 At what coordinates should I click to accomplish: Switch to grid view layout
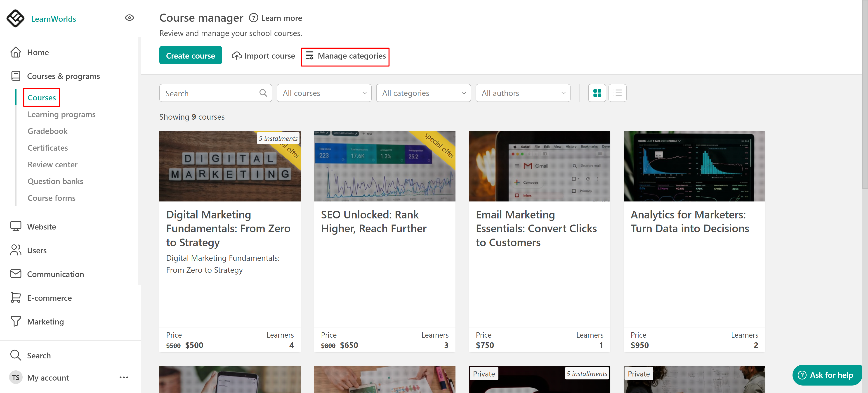(597, 93)
